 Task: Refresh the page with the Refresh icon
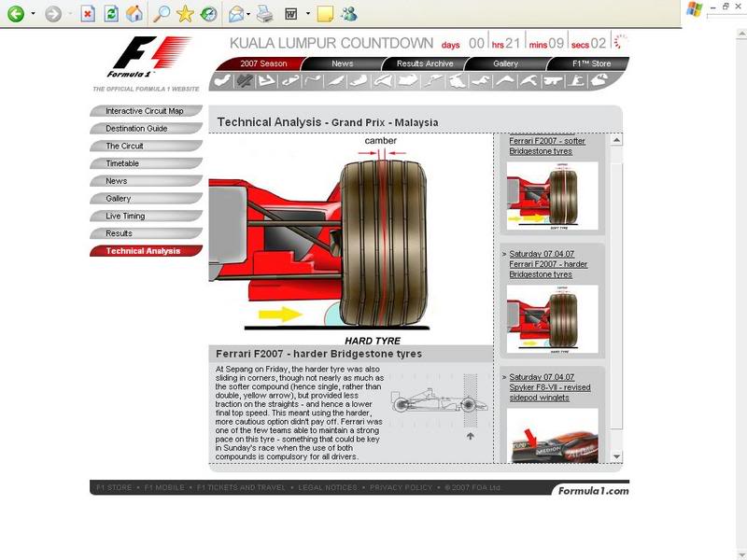point(111,14)
